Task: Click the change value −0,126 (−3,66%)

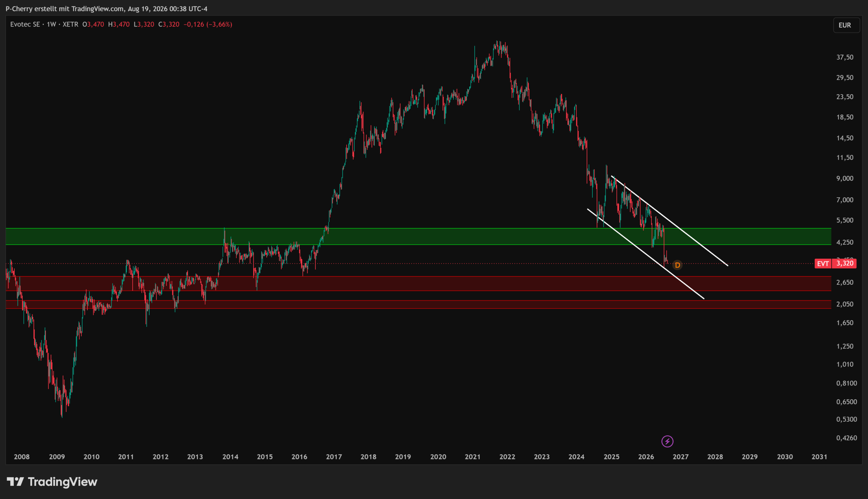Action: click(208, 24)
